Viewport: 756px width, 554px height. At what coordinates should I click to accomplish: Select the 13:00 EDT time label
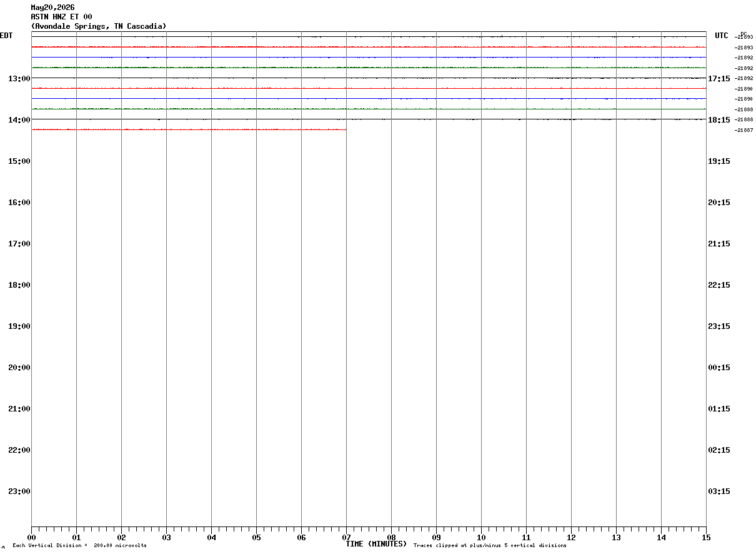coord(19,78)
